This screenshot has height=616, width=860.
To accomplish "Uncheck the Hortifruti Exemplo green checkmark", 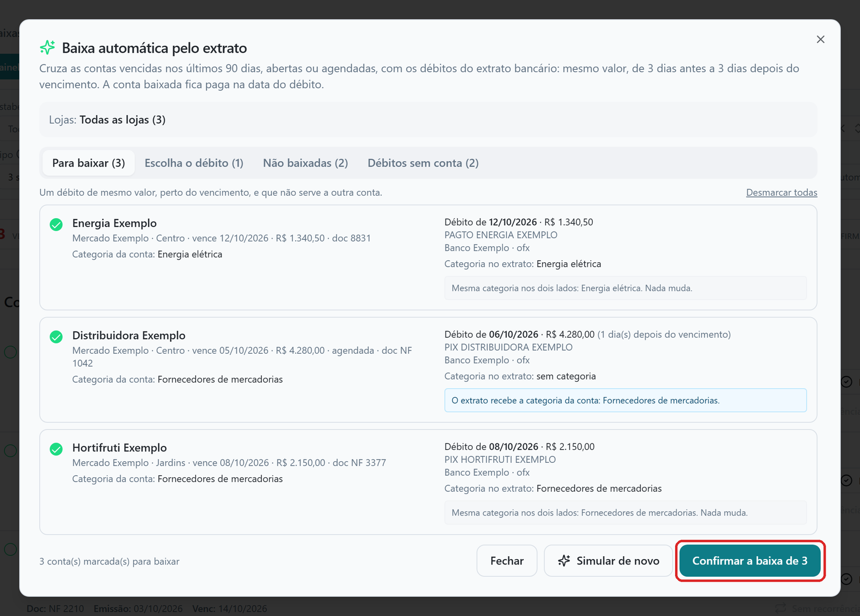I will (56, 449).
